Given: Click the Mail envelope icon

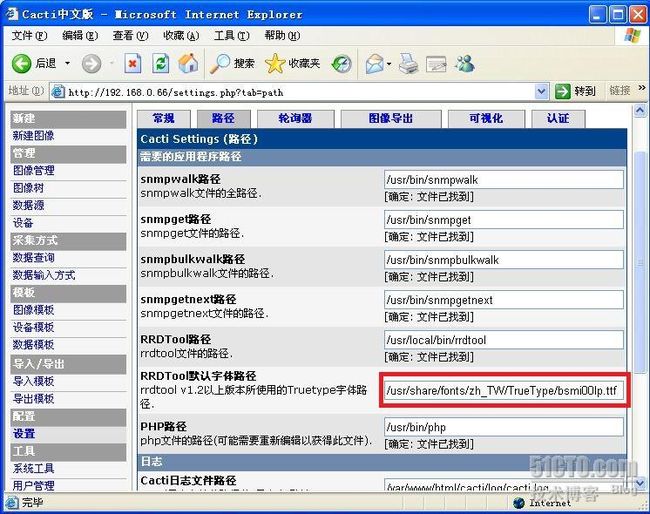Looking at the screenshot, I should [x=375, y=64].
